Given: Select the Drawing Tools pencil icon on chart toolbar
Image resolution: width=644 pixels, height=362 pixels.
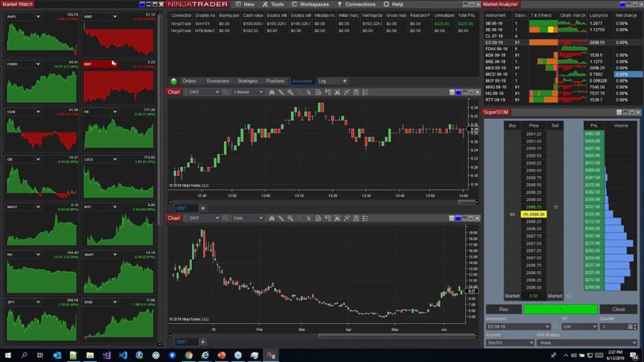Looking at the screenshot, I should [x=281, y=92].
